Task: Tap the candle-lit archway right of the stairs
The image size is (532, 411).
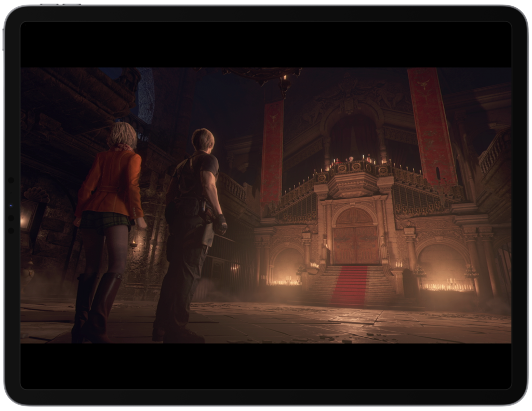Action: [x=444, y=267]
